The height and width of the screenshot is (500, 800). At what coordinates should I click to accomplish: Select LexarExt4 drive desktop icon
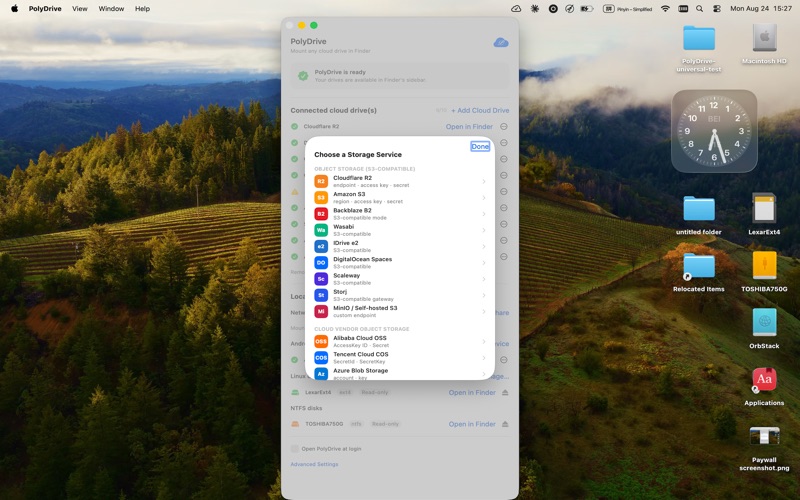coord(764,214)
